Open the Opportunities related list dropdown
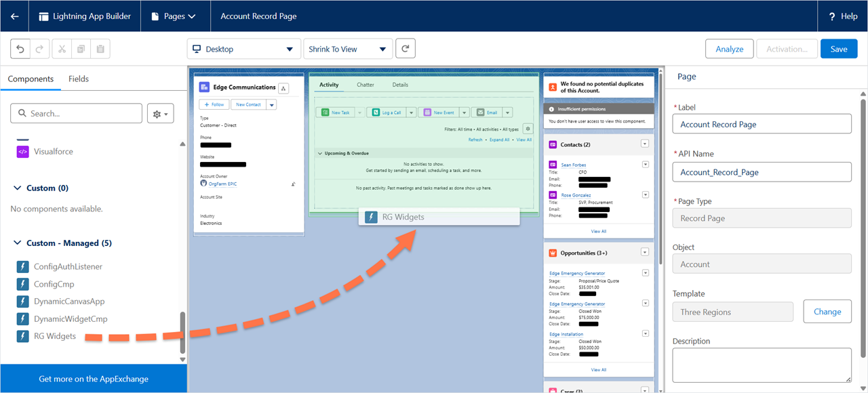Screen dimensions: 868x393 (x=645, y=253)
